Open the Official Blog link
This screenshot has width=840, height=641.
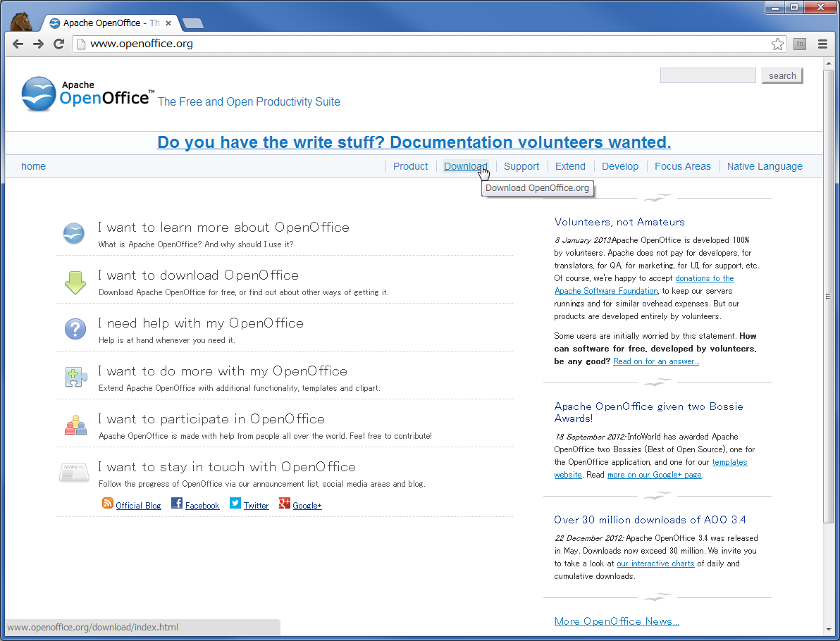[x=138, y=506]
